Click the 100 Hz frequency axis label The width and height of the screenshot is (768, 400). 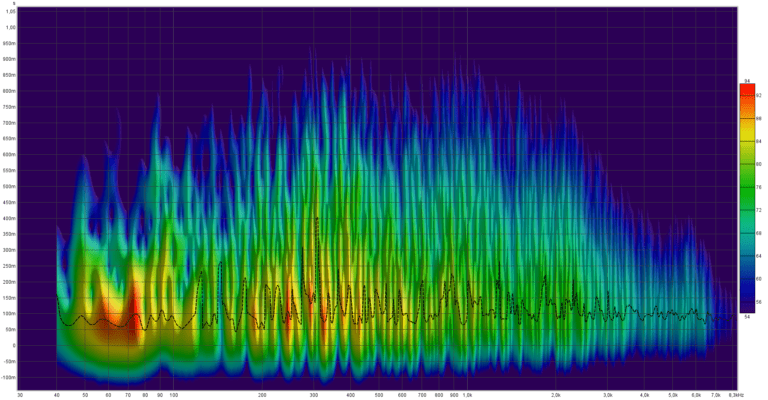click(x=173, y=395)
